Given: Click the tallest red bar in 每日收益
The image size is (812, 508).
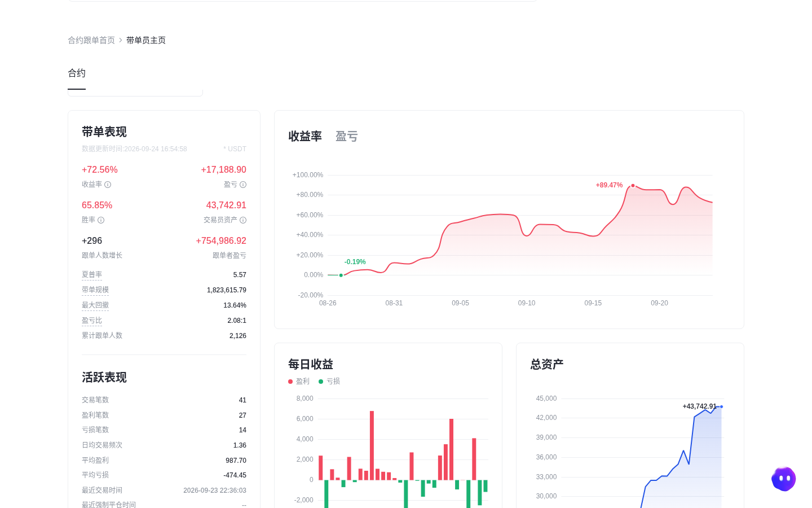Looking at the screenshot, I should coord(372,445).
